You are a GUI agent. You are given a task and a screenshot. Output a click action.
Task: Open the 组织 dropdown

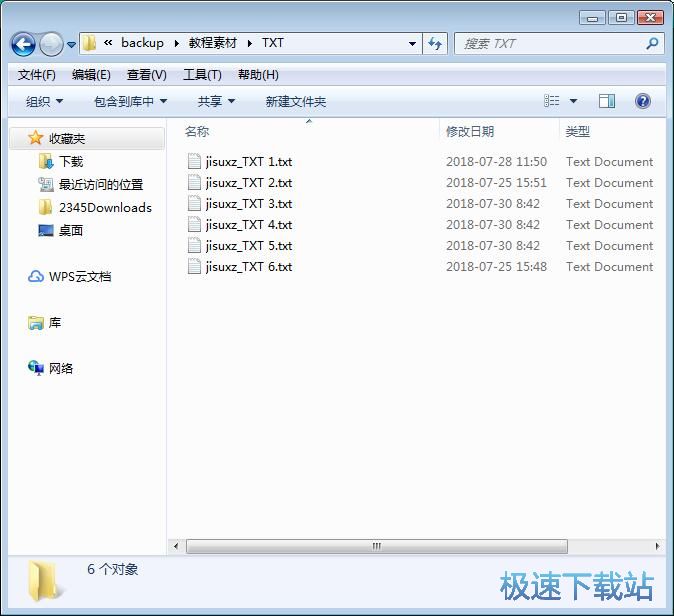pyautogui.click(x=44, y=102)
